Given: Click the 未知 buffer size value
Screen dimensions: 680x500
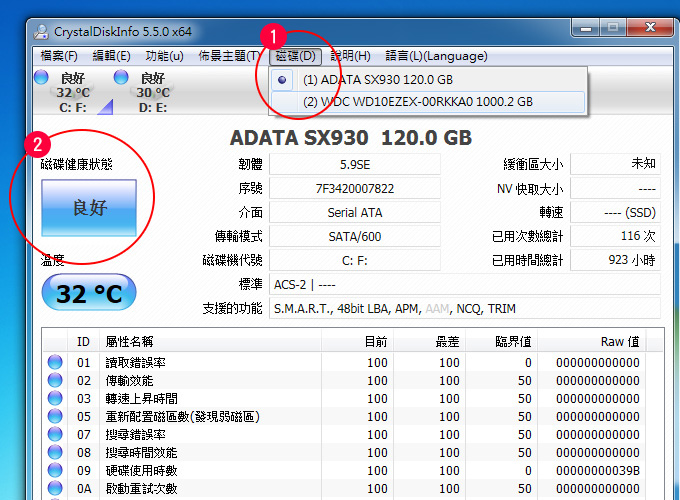Looking at the screenshot, I should coord(615,164).
